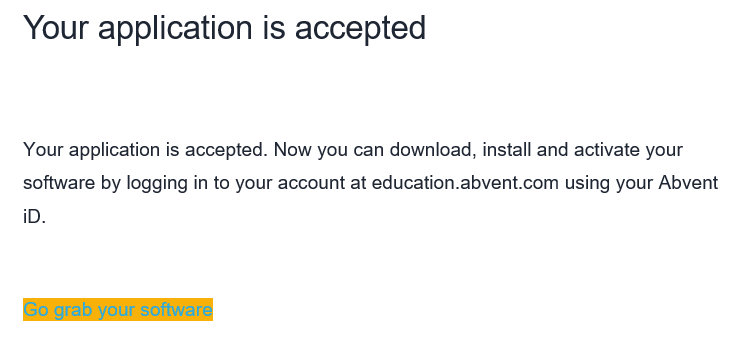Screen dimensions: 736x363
Task: Click the 'Your application is accepted' heading
Action: pos(224,28)
